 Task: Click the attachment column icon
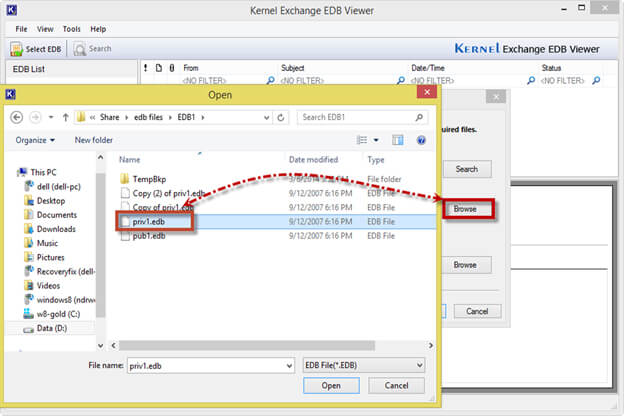172,68
